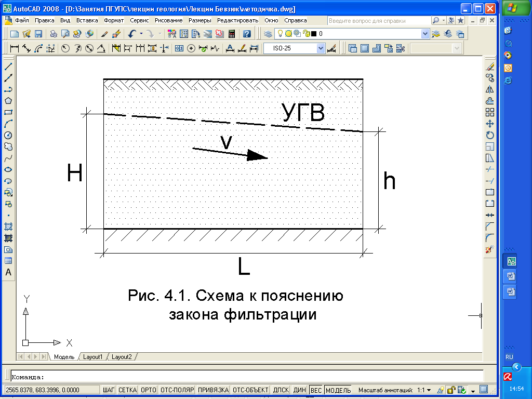This screenshot has height=399, width=532.
Task: Click the МОДЕЛЬ status bar button
Action: (338, 390)
